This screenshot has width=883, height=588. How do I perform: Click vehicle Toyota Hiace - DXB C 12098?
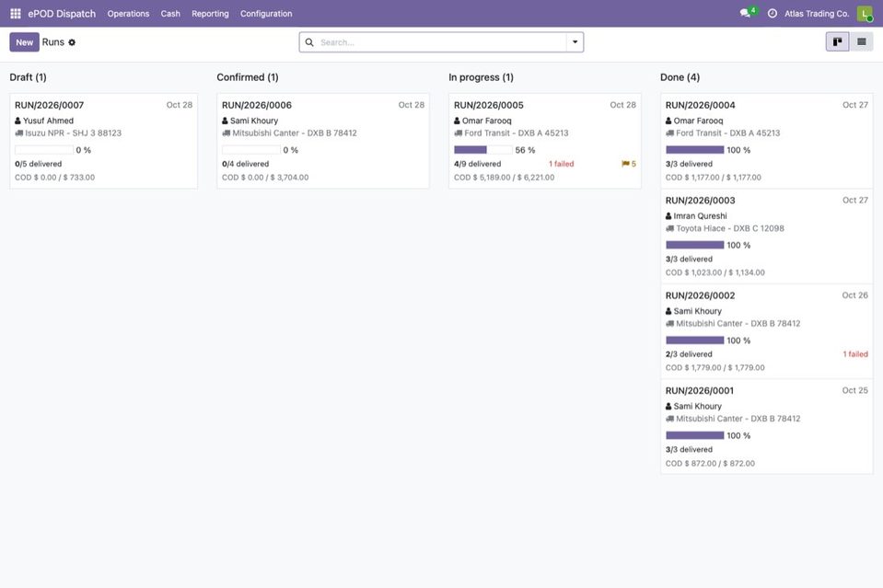(x=730, y=228)
